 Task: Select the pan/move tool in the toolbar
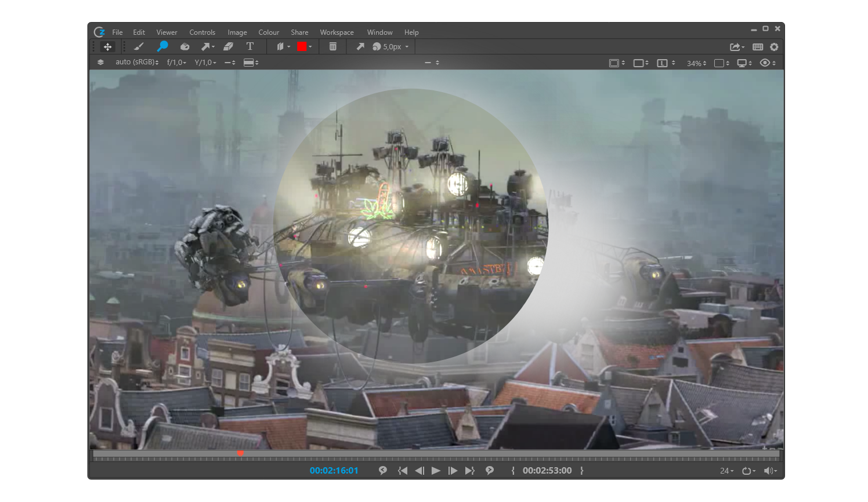(107, 47)
